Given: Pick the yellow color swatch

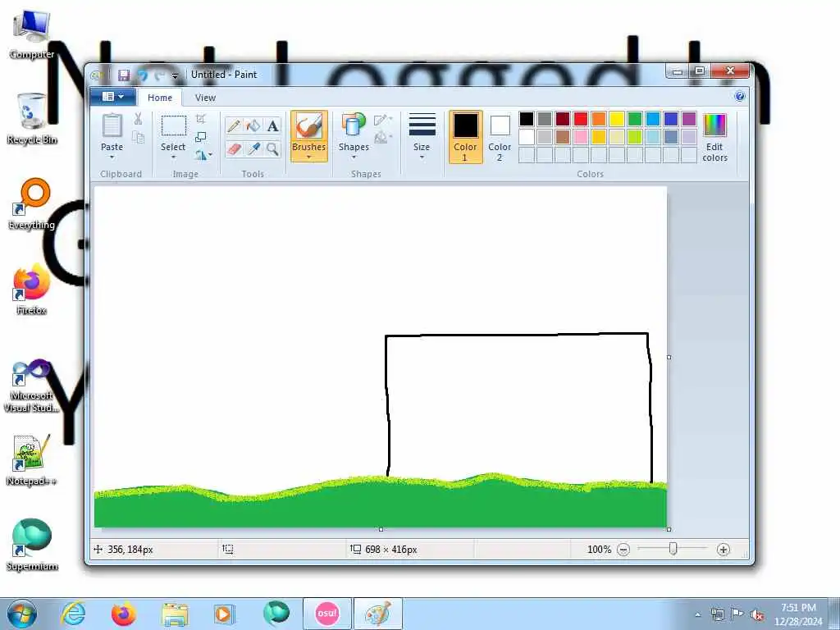Looking at the screenshot, I should [x=617, y=119].
